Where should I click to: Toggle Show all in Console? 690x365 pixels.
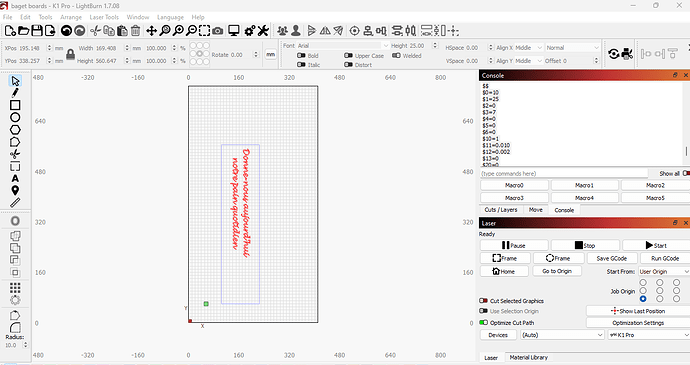686,173
